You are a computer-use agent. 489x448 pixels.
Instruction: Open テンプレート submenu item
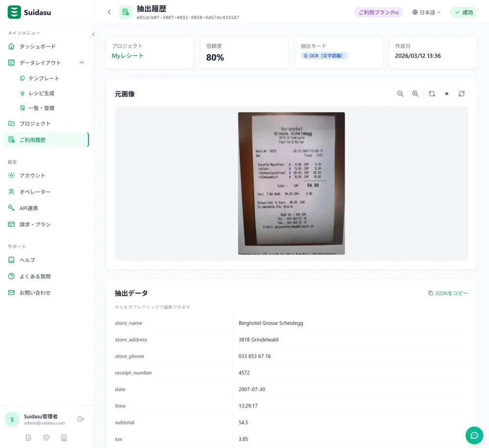[44, 78]
